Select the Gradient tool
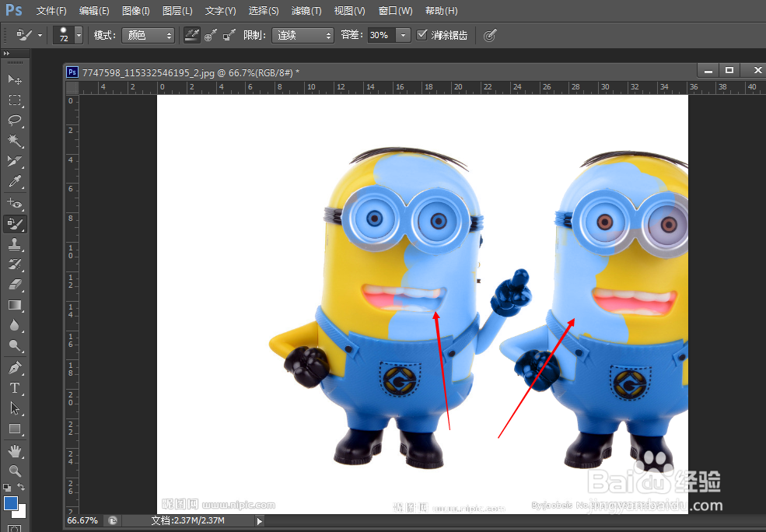 click(x=15, y=306)
